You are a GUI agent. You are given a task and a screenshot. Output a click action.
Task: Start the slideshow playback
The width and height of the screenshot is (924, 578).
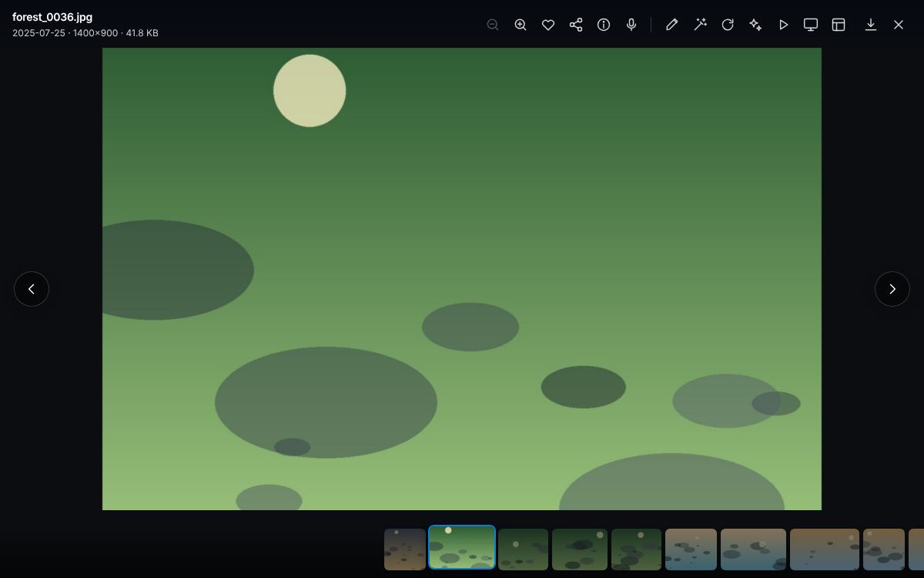[783, 25]
